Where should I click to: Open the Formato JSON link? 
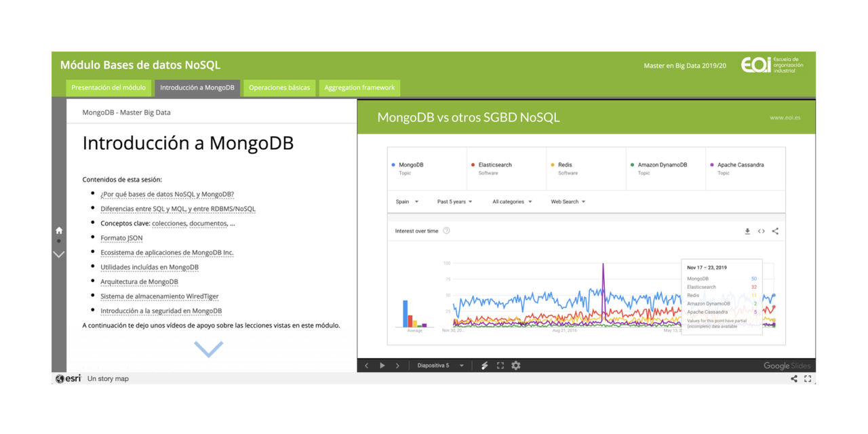click(x=121, y=238)
